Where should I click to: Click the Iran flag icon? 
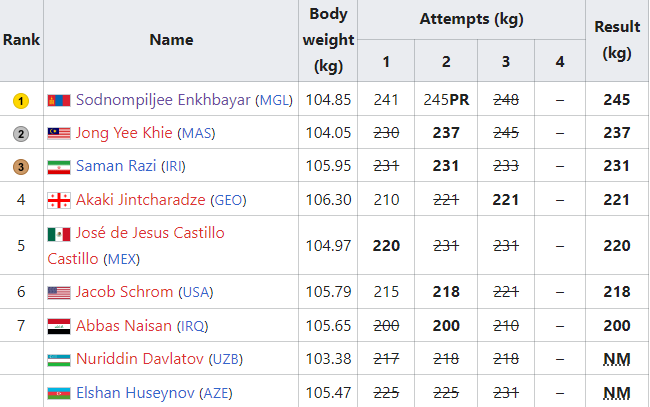(x=58, y=167)
